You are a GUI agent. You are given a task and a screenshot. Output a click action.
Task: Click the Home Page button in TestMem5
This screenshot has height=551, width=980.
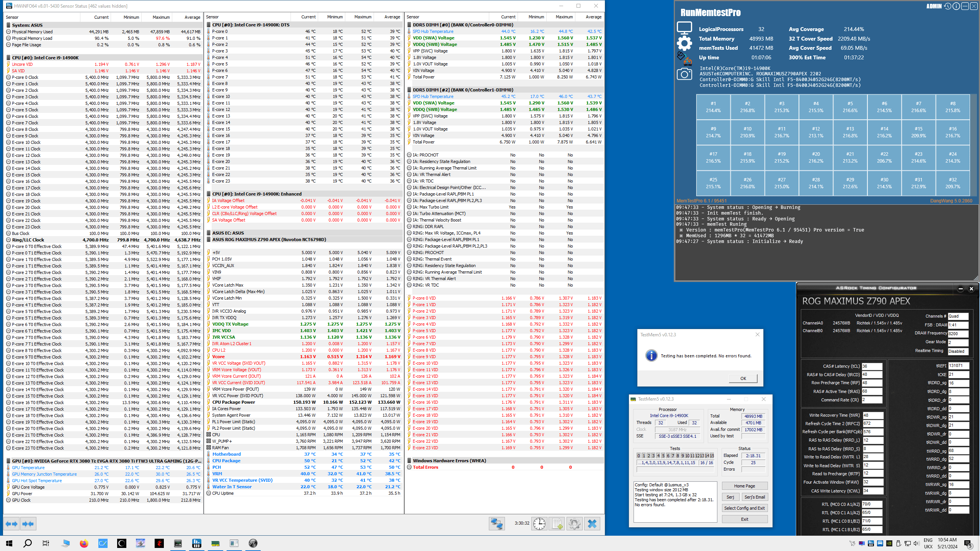[x=745, y=486]
